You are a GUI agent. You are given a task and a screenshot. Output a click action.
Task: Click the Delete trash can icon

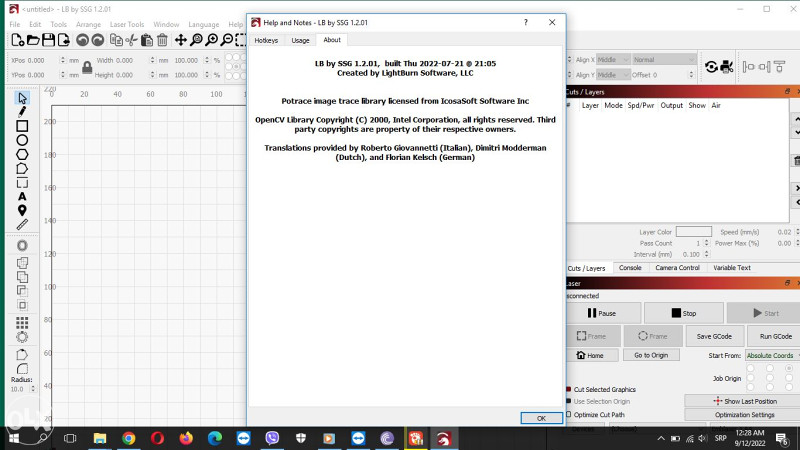[162, 40]
